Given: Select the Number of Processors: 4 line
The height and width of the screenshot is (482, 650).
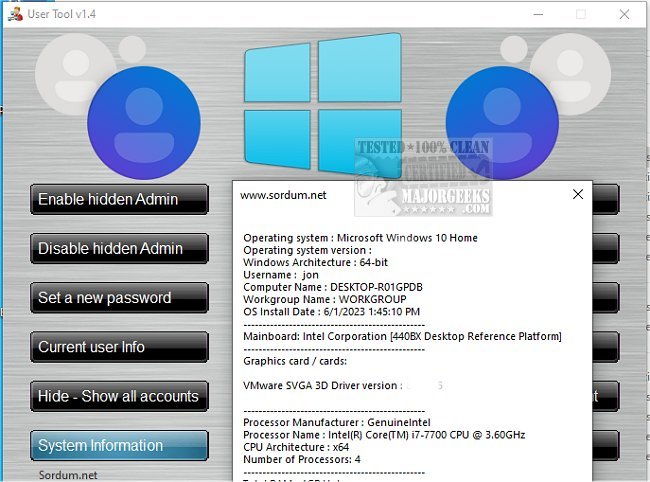Looking at the screenshot, I should click(x=302, y=459).
